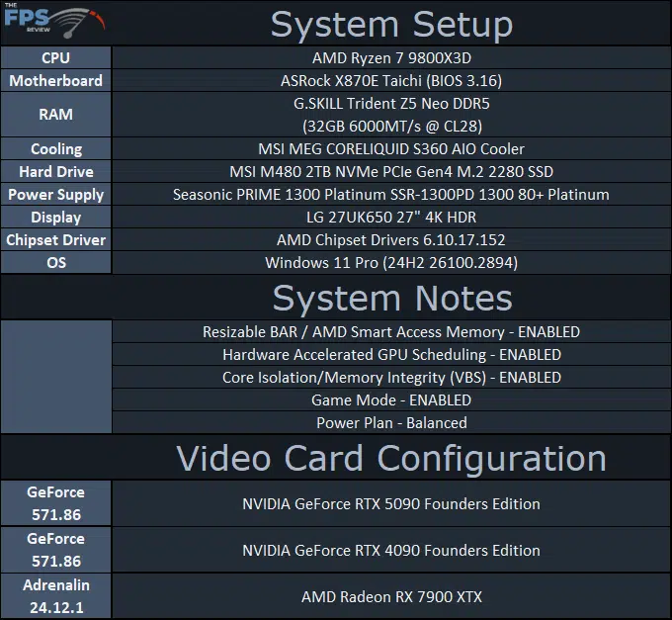Click the CPU row label
672x620 pixels.
55,58
